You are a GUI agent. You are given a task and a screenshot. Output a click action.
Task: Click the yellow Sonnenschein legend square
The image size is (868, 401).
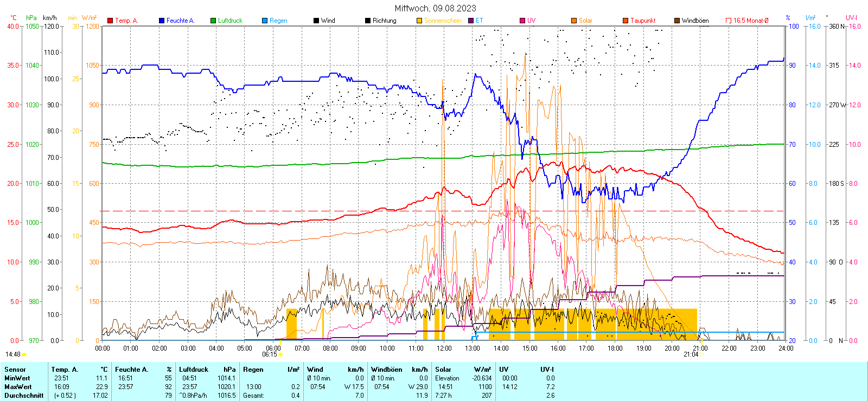[419, 21]
